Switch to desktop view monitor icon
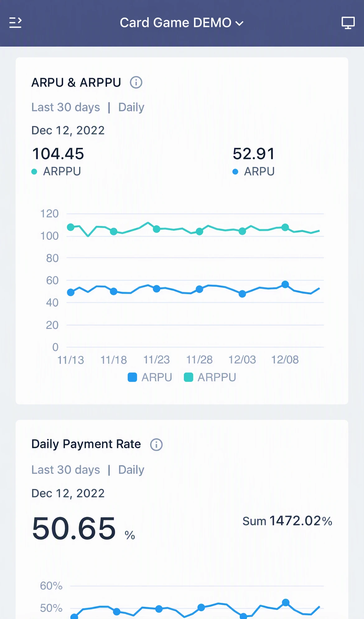This screenshot has width=364, height=619. coord(348,23)
